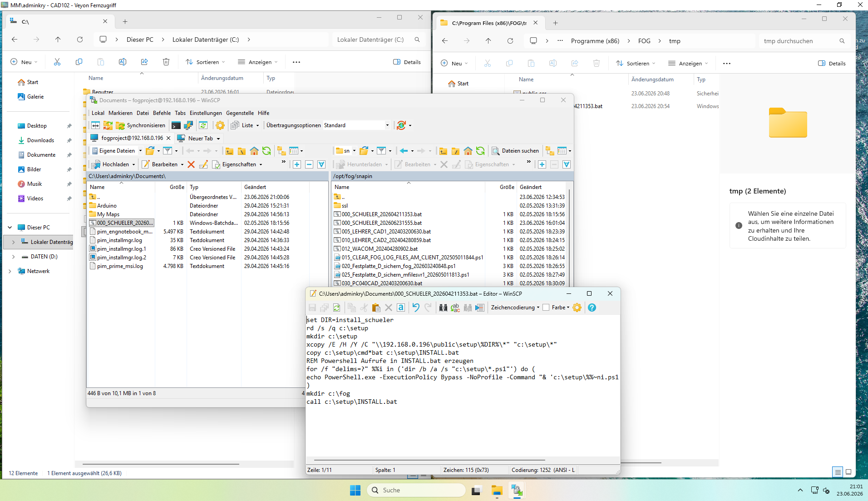This screenshot has height=501, width=868.
Task: Select all icon in editor toolbar
Action: (x=401, y=308)
